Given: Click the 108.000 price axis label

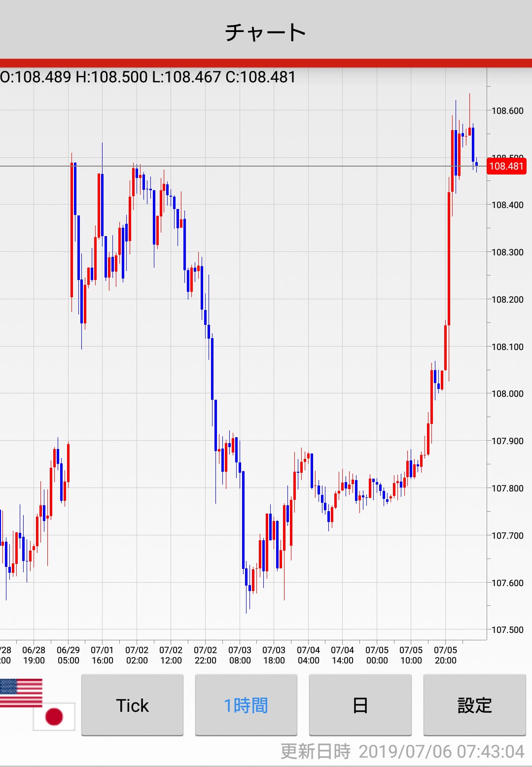Looking at the screenshot, I should 507,394.
